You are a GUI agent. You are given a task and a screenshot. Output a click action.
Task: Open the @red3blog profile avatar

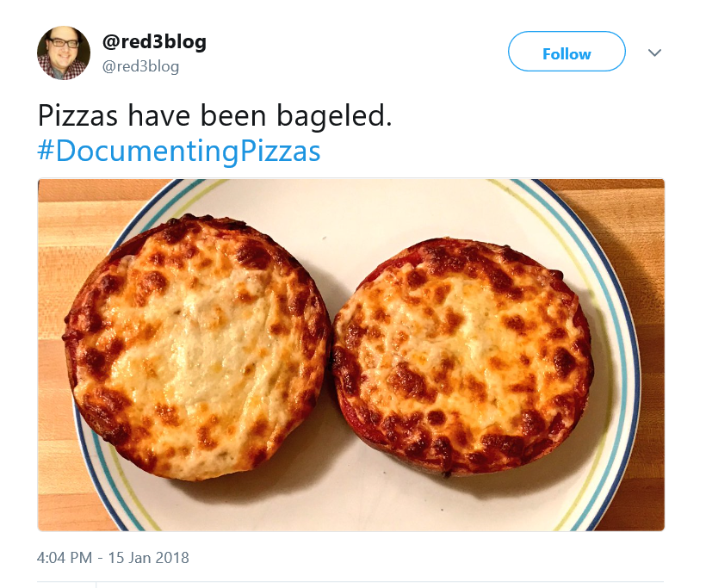tap(64, 53)
